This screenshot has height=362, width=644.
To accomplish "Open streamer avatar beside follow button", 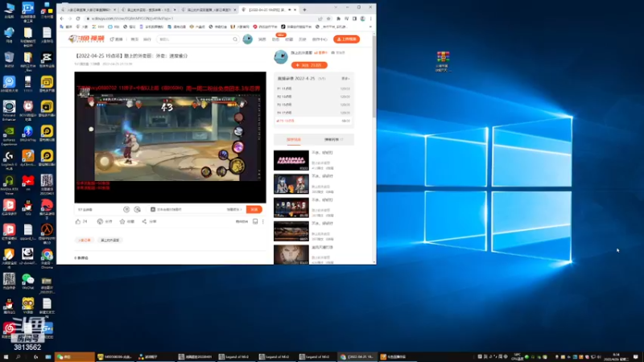I will point(281,57).
